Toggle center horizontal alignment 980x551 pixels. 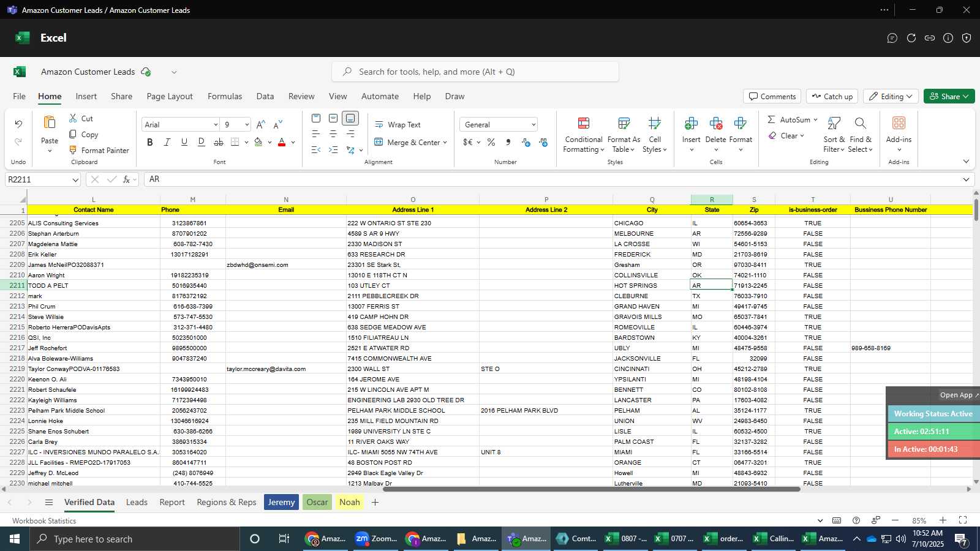coord(333,133)
